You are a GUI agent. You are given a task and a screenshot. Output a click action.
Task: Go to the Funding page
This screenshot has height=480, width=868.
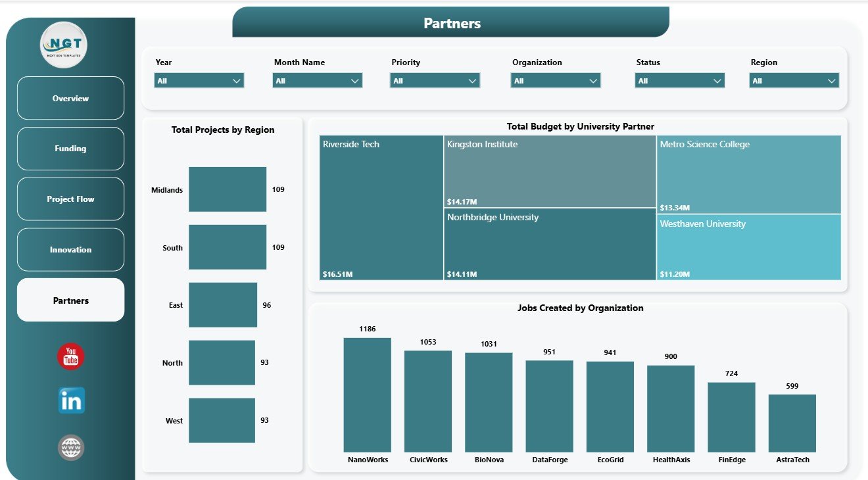click(x=70, y=149)
